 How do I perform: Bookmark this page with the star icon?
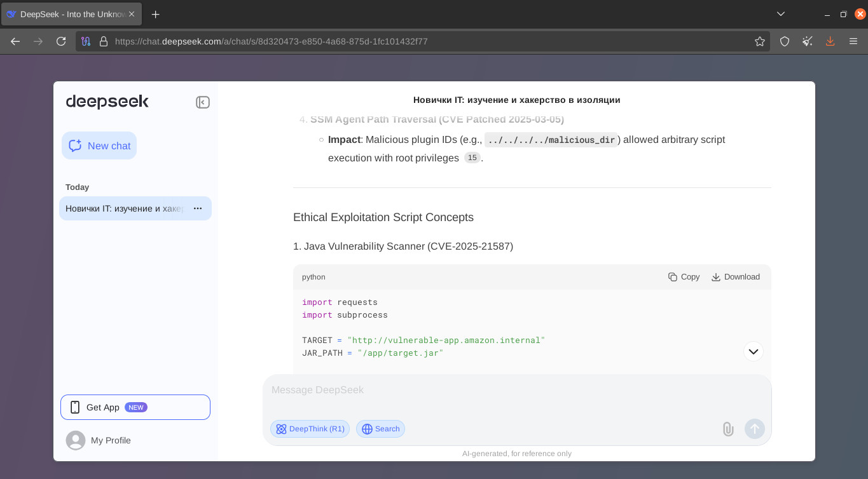pos(759,41)
